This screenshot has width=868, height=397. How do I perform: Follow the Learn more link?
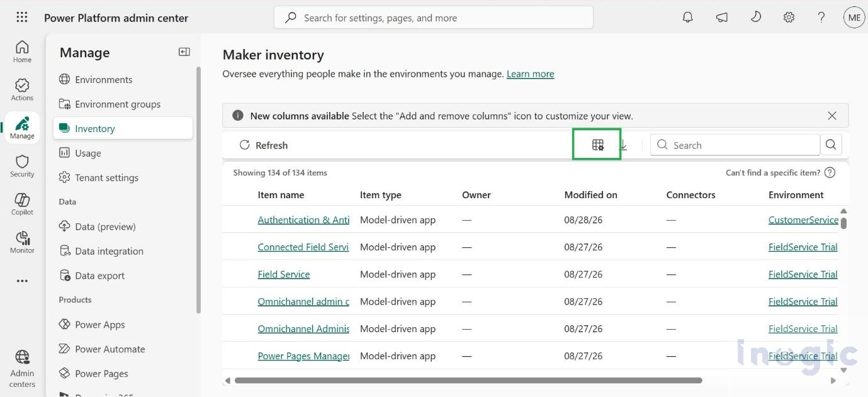click(531, 74)
